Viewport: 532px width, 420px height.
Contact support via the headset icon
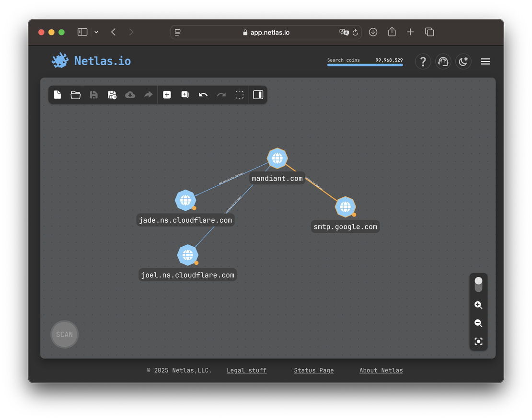coord(443,61)
